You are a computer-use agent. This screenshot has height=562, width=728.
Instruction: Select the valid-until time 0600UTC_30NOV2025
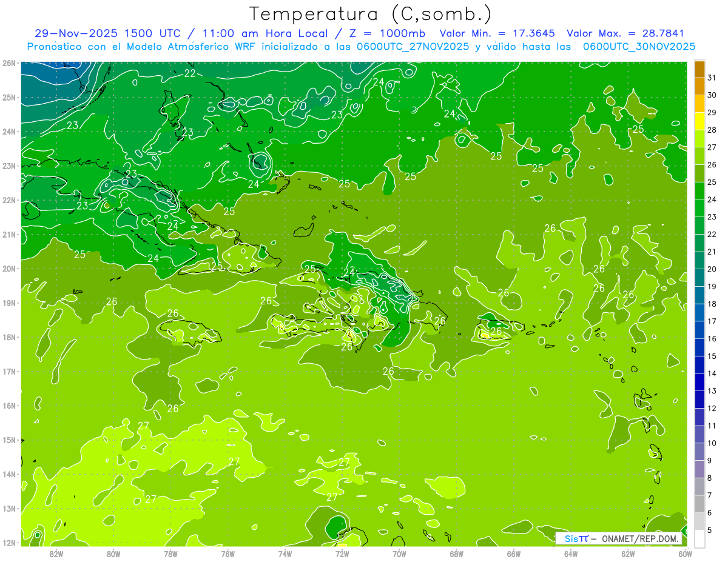point(639,47)
